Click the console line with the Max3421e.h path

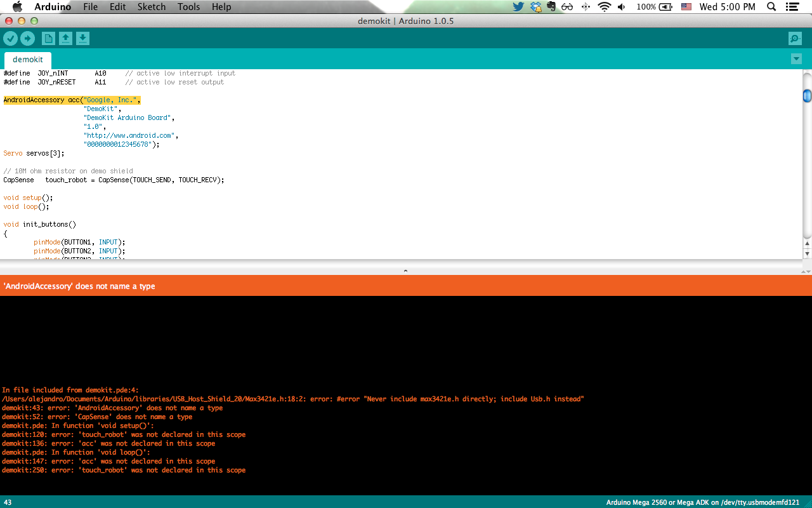(x=293, y=399)
